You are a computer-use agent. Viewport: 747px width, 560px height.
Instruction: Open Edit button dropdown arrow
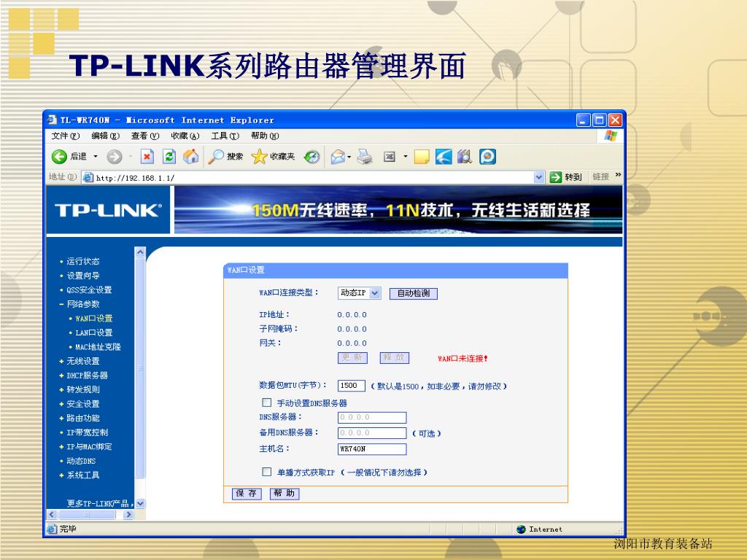click(x=406, y=156)
